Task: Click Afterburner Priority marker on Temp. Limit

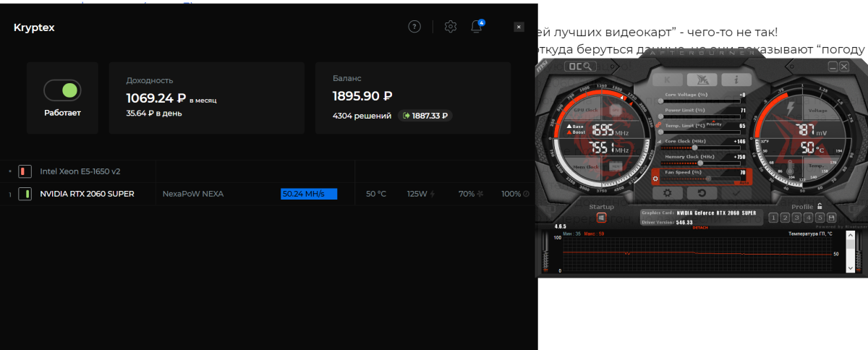Action: [x=714, y=124]
